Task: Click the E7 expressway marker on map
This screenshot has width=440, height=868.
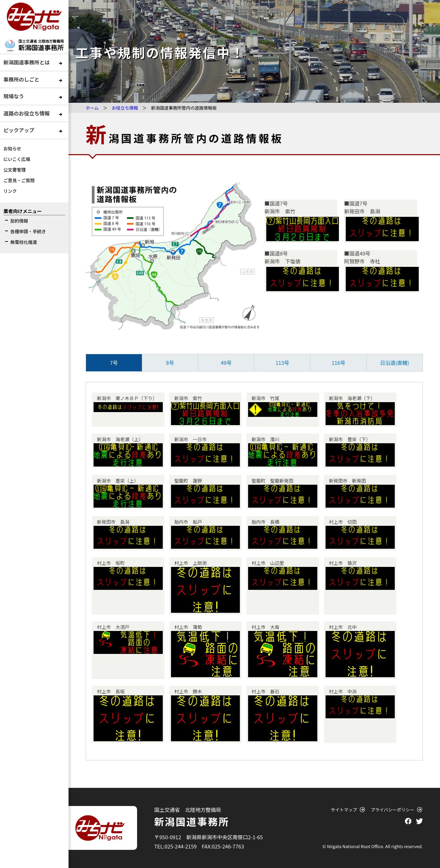Action: [x=175, y=244]
